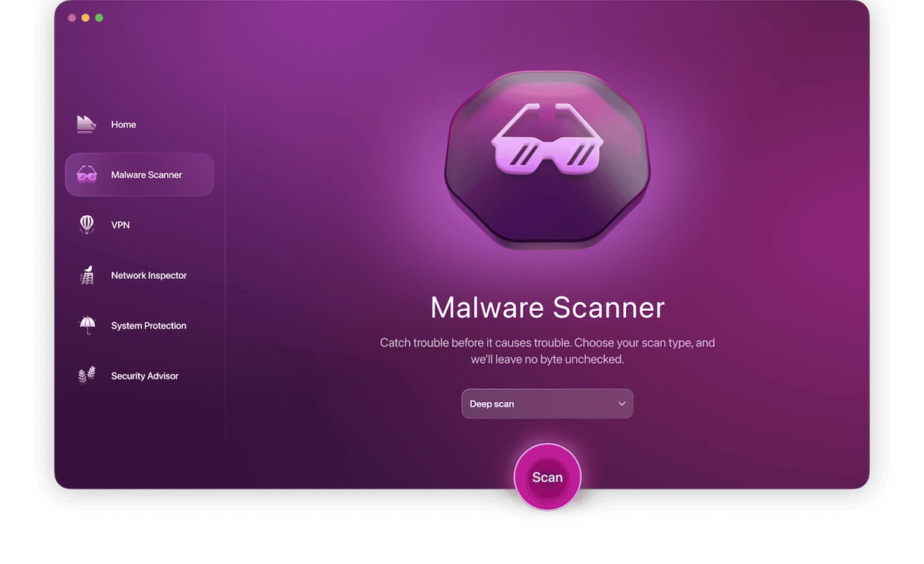Click the Network Inspector building icon
The width and height of the screenshot is (924, 564).
[87, 275]
